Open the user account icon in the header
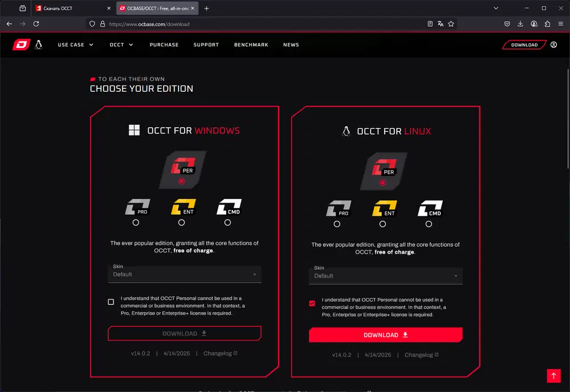 pos(553,44)
